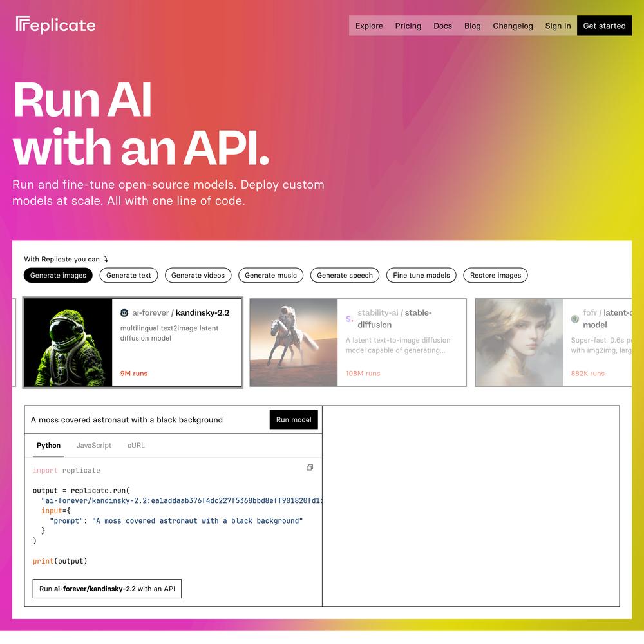Viewport: 644px width, 644px height.
Task: Select the Restore images pill
Action: point(495,275)
